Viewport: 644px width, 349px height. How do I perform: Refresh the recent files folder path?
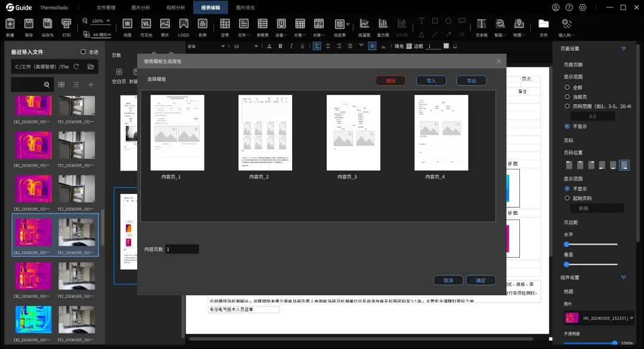click(x=76, y=67)
